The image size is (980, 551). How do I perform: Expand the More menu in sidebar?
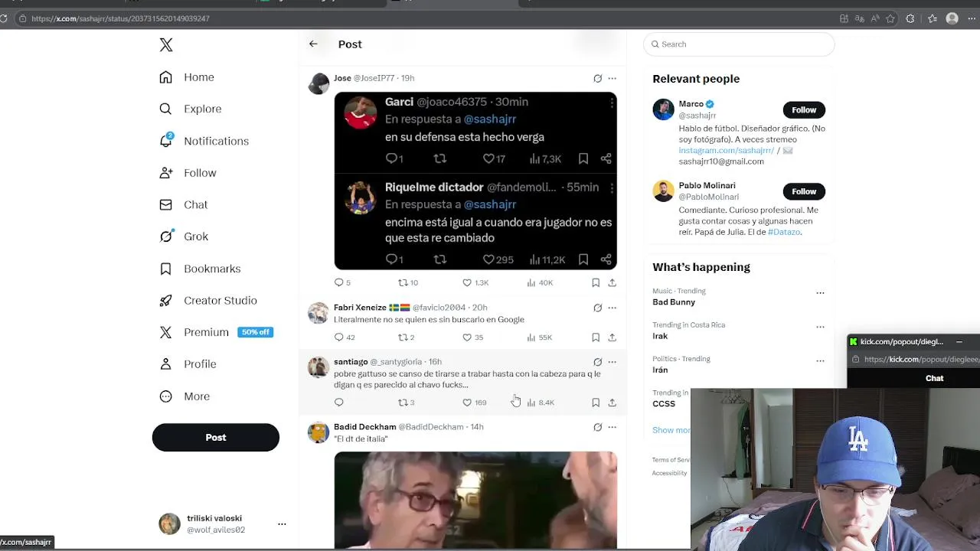tap(185, 396)
